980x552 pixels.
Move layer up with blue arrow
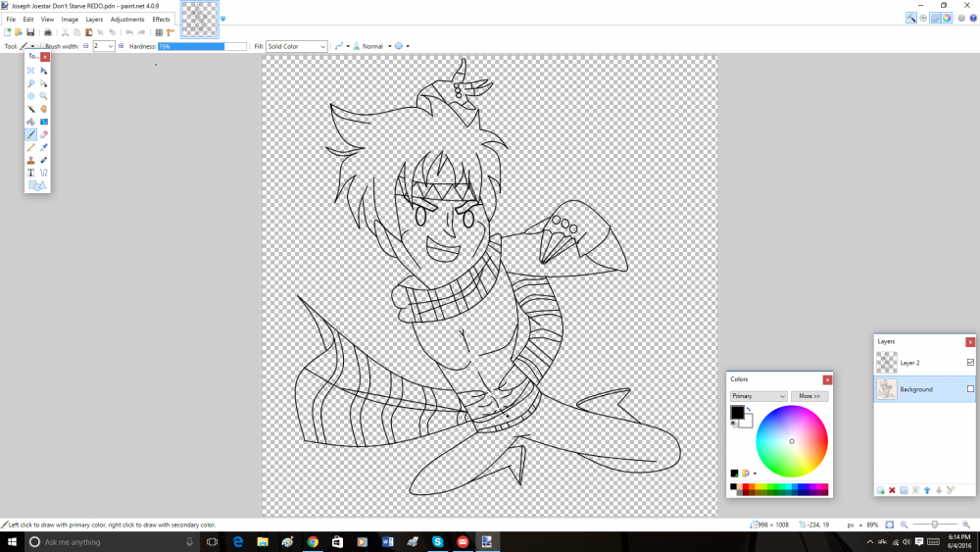click(x=927, y=491)
